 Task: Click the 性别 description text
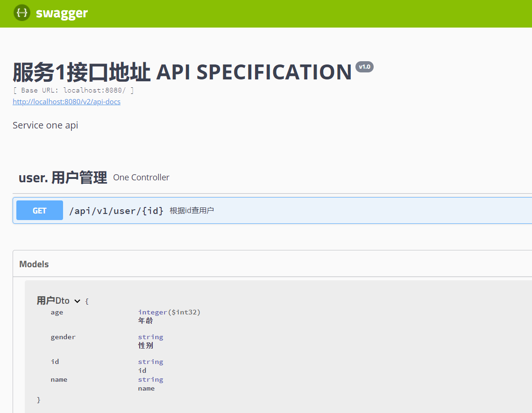tap(146, 345)
